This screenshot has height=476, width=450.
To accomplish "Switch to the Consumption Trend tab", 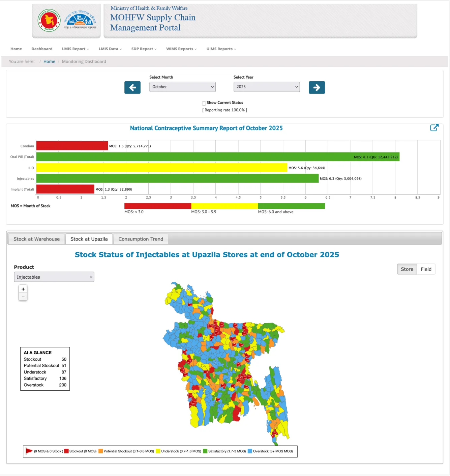I will tap(141, 239).
